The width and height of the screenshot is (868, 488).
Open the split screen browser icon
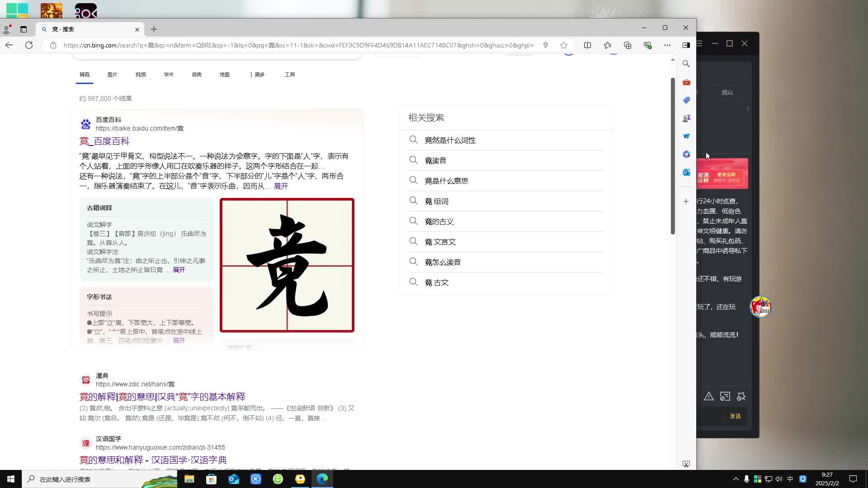[x=587, y=45]
